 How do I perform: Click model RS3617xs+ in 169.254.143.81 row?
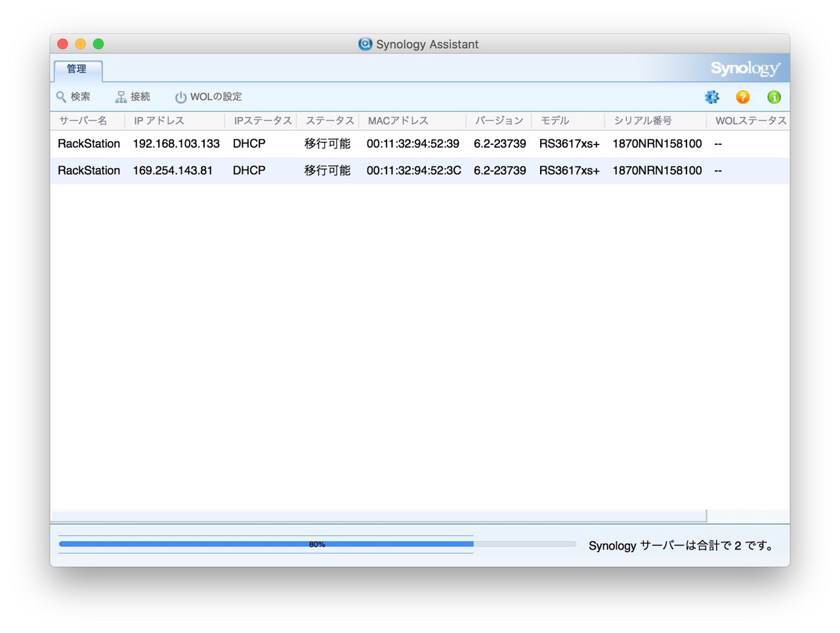[570, 171]
